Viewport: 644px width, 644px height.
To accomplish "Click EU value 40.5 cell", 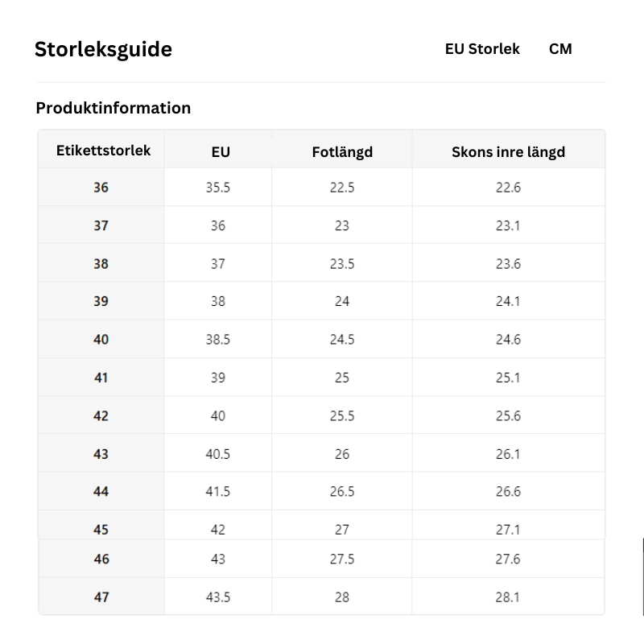I will coord(218,454).
